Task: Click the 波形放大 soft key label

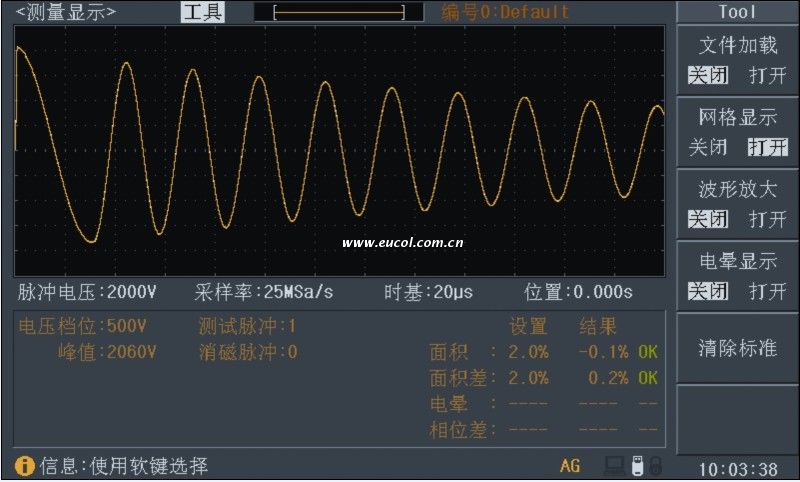Action: (738, 189)
